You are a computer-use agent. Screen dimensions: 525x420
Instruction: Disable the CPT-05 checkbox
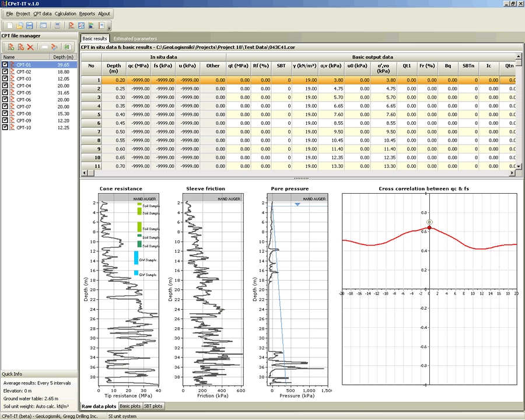(5, 93)
